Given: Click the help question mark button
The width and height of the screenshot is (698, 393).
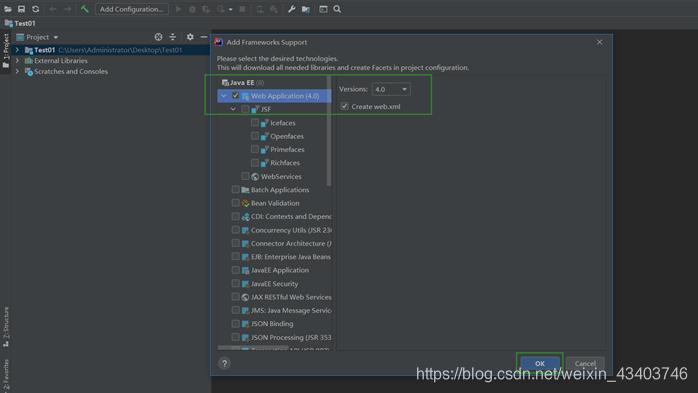Looking at the screenshot, I should (224, 363).
